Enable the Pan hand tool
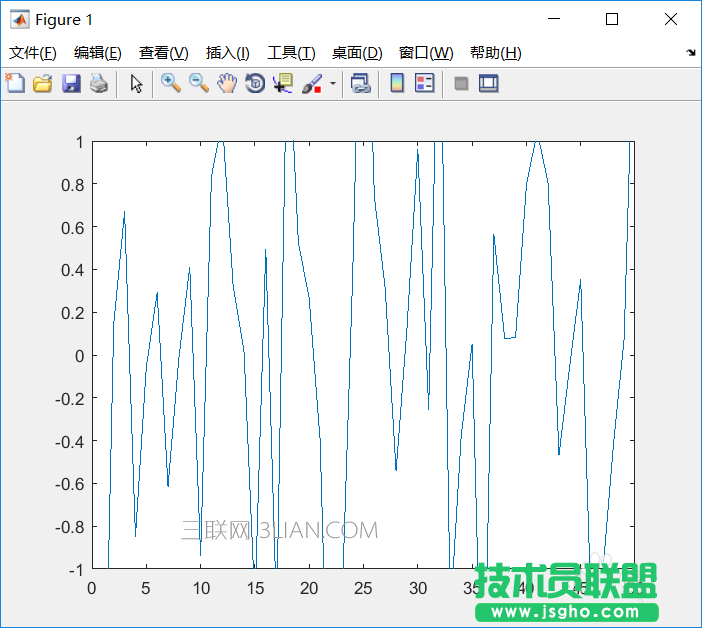Viewport: 702px width, 628px height. click(227, 83)
